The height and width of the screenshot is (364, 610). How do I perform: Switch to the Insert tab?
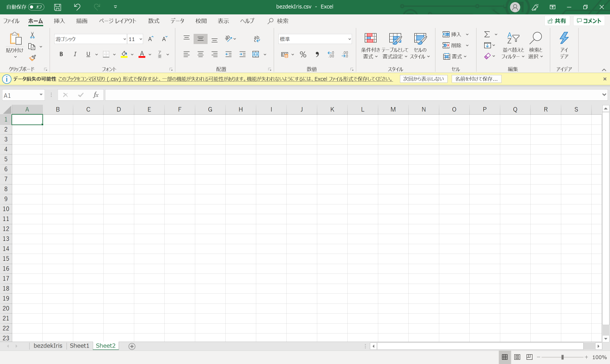click(x=59, y=21)
